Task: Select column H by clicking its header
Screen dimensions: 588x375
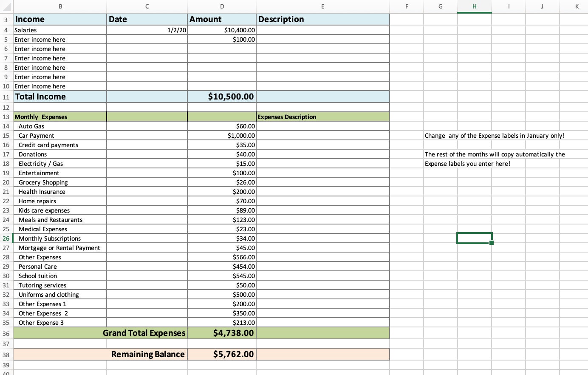Action: coord(475,6)
